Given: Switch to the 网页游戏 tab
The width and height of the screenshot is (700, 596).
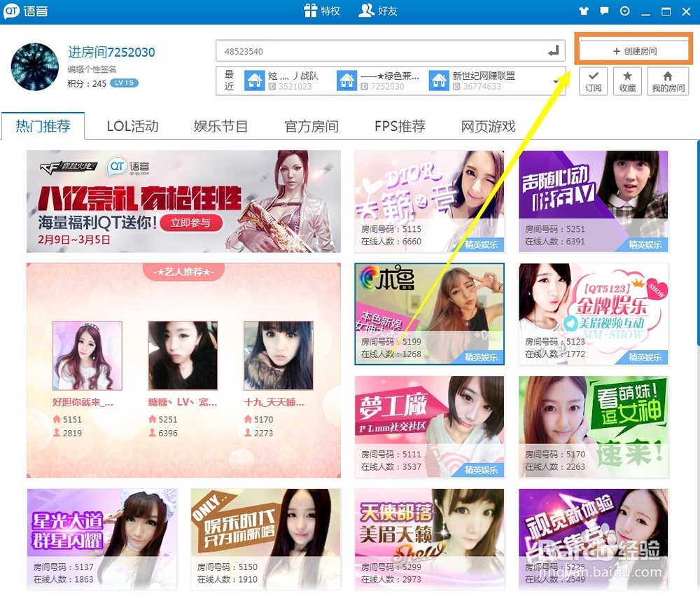Looking at the screenshot, I should pos(489,127).
